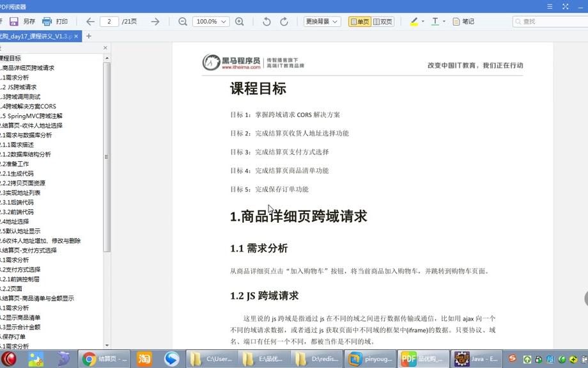The height and width of the screenshot is (368, 588).
Task: Open the D:\redis... folder taskbar window
Action: point(317,359)
